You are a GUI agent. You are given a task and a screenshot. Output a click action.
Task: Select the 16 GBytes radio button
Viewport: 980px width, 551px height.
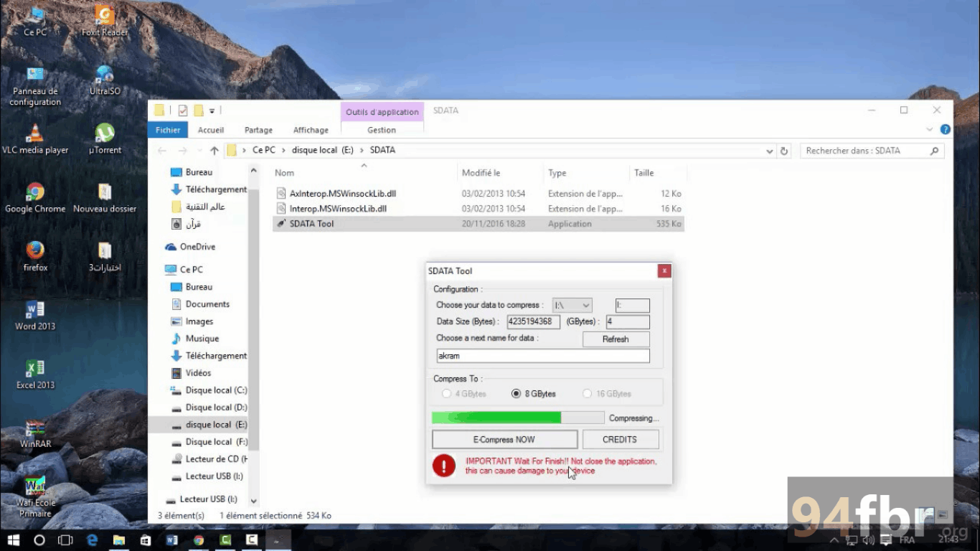click(x=587, y=394)
